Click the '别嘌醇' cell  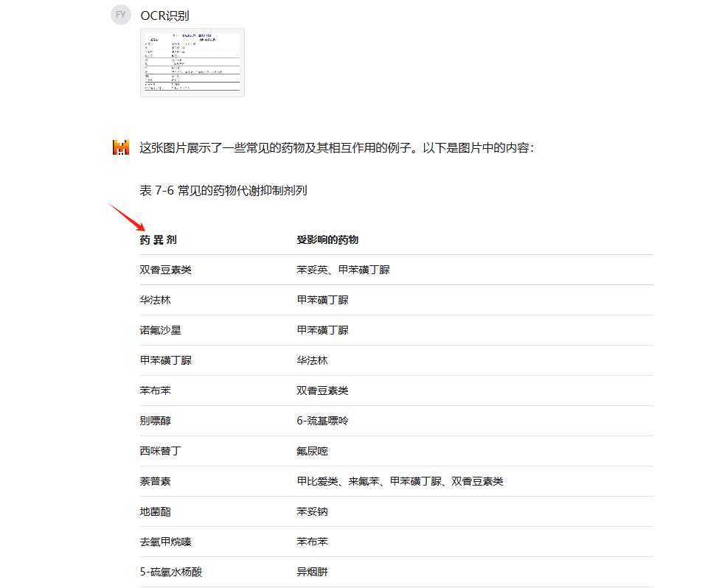155,421
